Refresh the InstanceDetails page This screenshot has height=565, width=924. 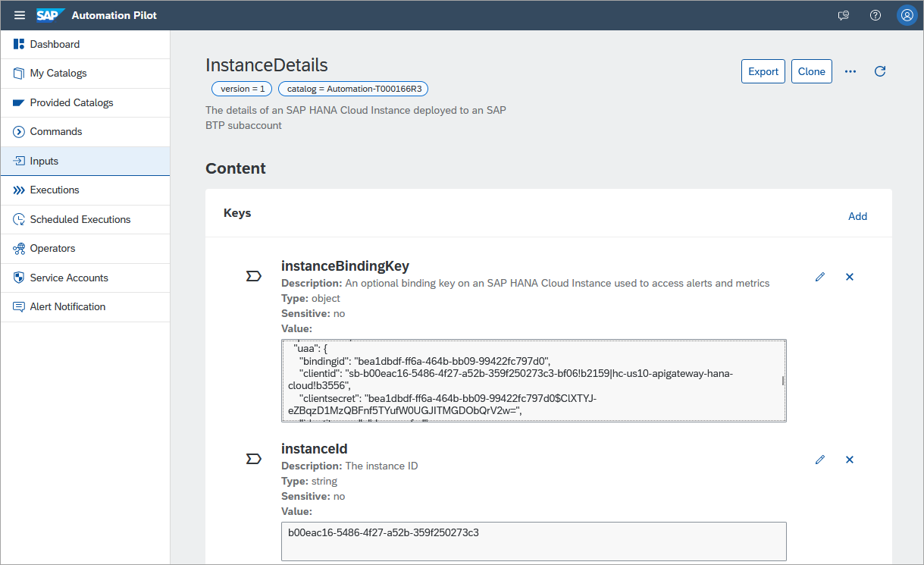880,71
